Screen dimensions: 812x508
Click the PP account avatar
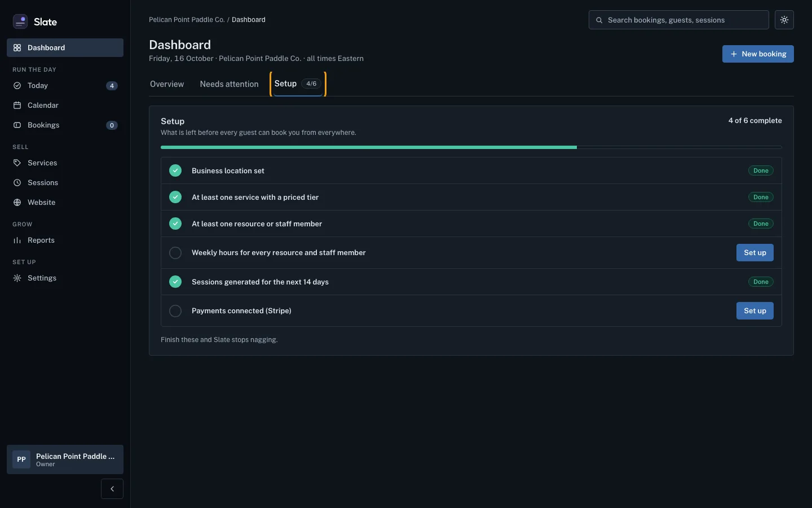tap(21, 459)
